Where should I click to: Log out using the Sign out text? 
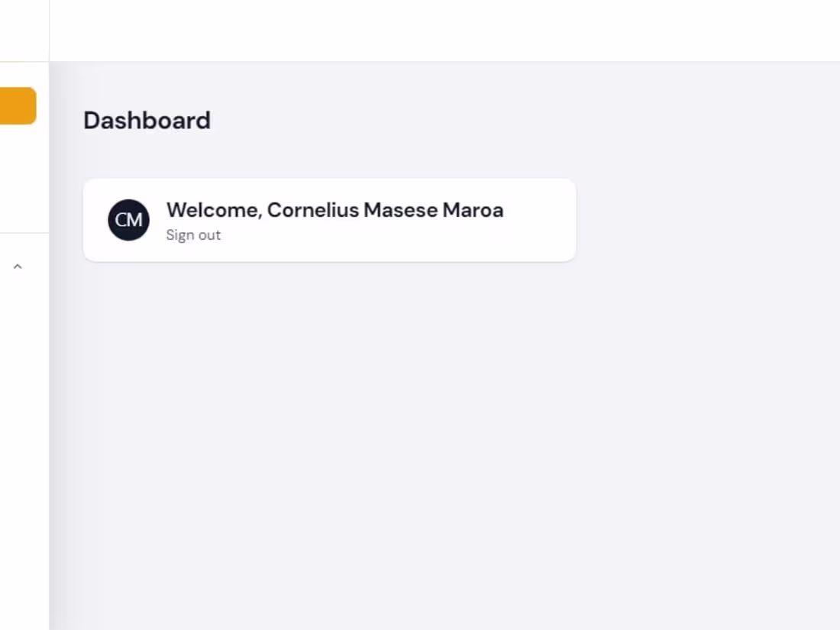(x=193, y=235)
